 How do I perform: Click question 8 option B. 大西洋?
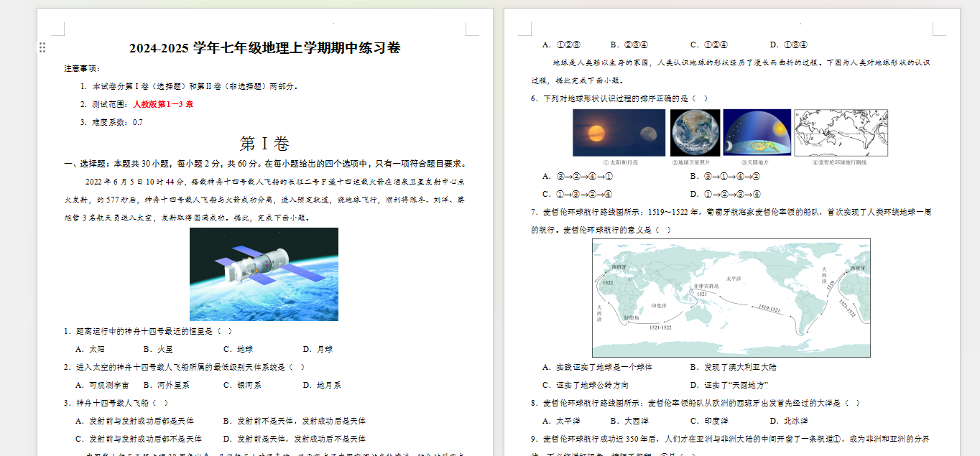[629, 421]
